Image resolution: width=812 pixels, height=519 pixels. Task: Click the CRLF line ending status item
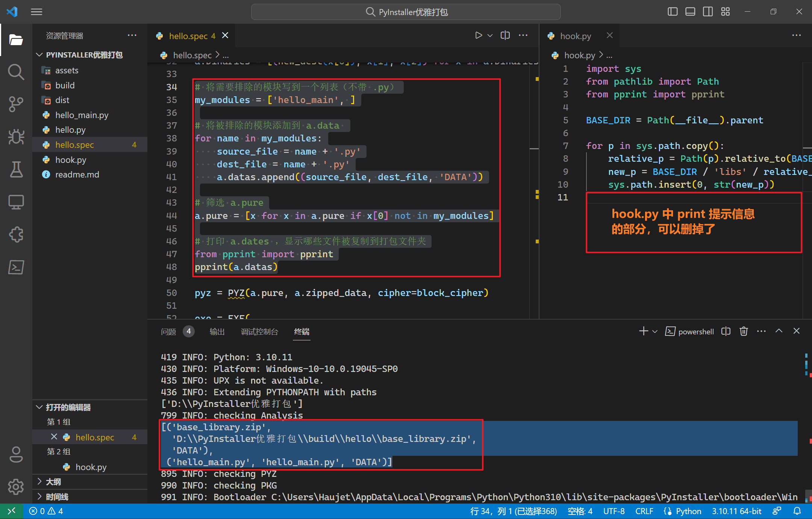click(644, 511)
